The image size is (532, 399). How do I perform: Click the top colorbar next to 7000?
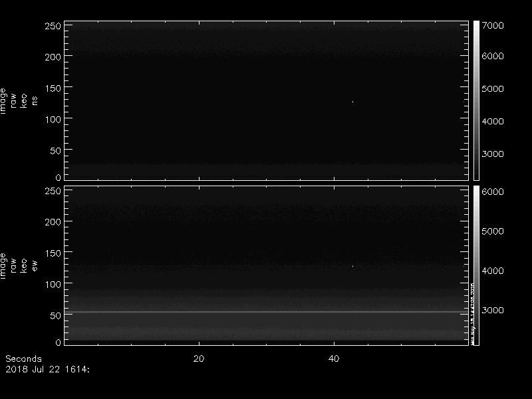476,100
